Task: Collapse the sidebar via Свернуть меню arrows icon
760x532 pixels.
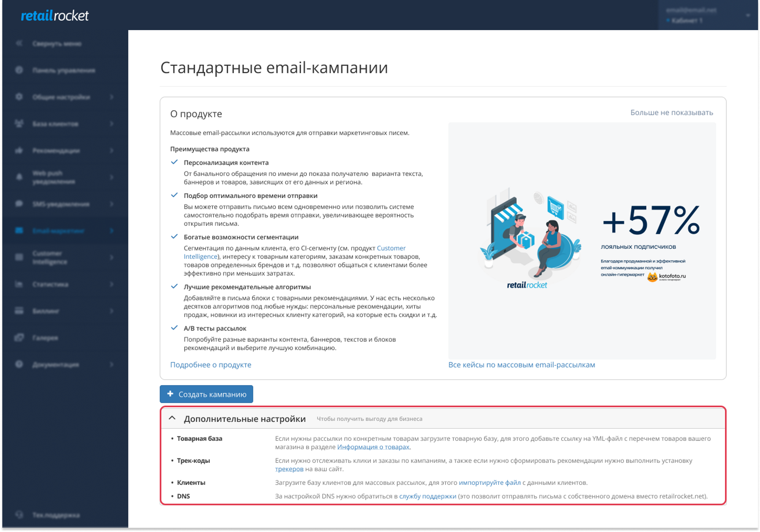Action: 19,43
